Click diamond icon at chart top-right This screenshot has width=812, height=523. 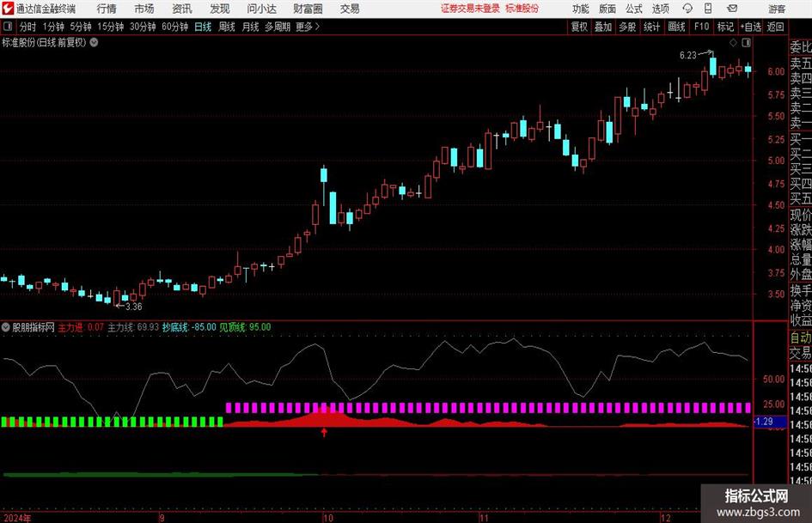[x=733, y=43]
